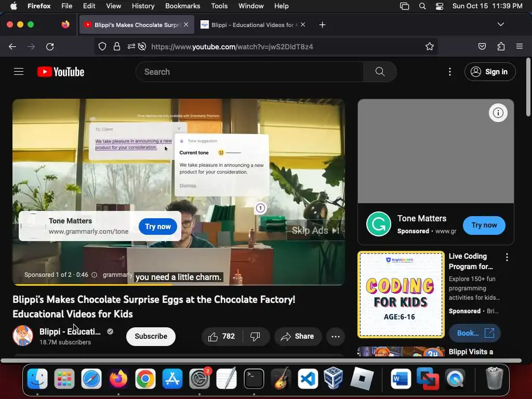The height and width of the screenshot is (399, 532).
Task: Click the Book button on coding ad
Action: click(x=475, y=333)
